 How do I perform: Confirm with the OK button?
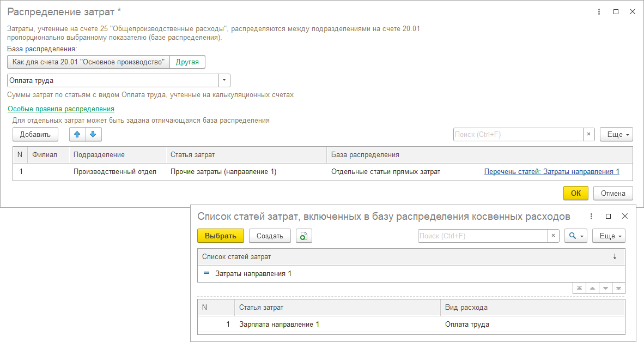pyautogui.click(x=576, y=193)
